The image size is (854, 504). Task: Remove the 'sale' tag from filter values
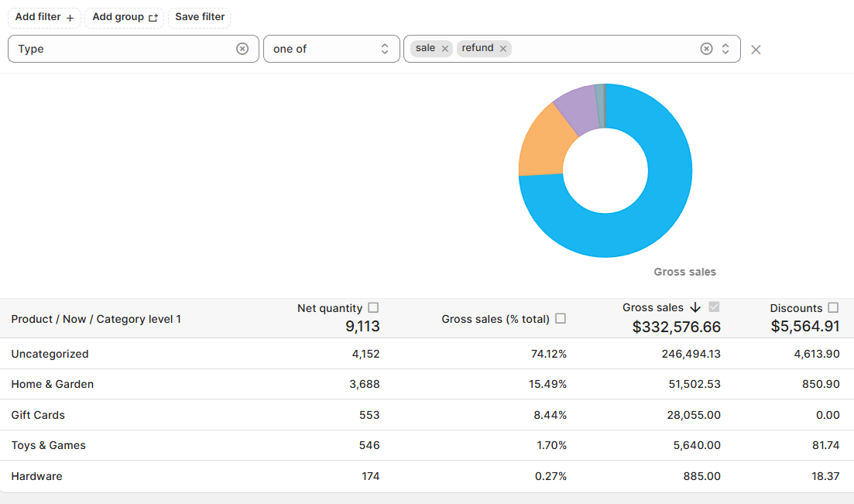(445, 49)
